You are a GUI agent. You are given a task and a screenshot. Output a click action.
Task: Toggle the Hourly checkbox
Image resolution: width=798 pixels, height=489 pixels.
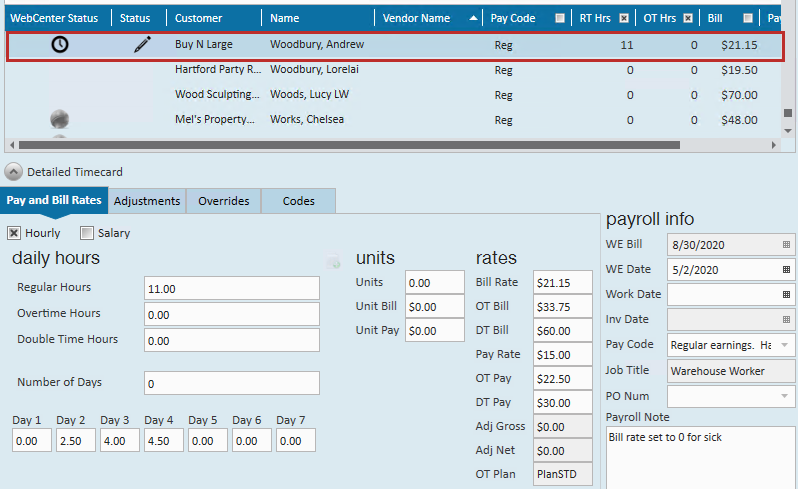pyautogui.click(x=15, y=233)
